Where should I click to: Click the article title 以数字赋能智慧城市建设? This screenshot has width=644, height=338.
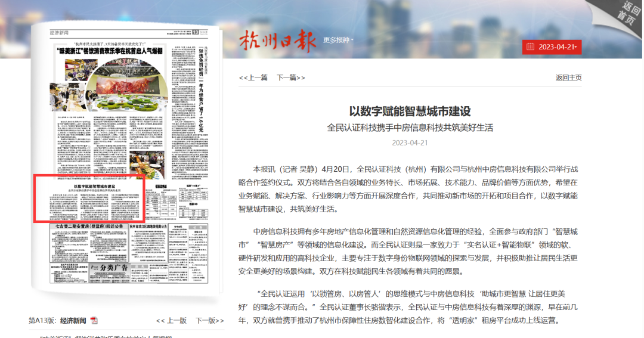tap(410, 111)
